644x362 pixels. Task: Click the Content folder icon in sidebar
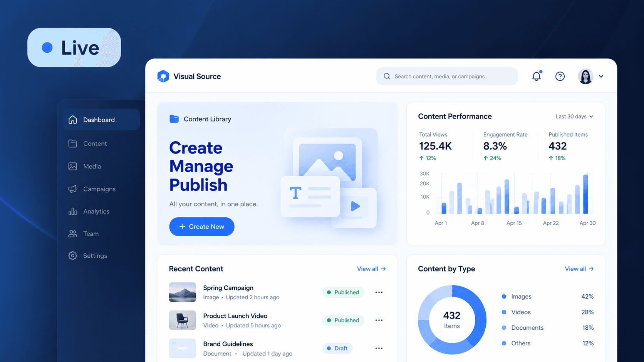(x=73, y=143)
